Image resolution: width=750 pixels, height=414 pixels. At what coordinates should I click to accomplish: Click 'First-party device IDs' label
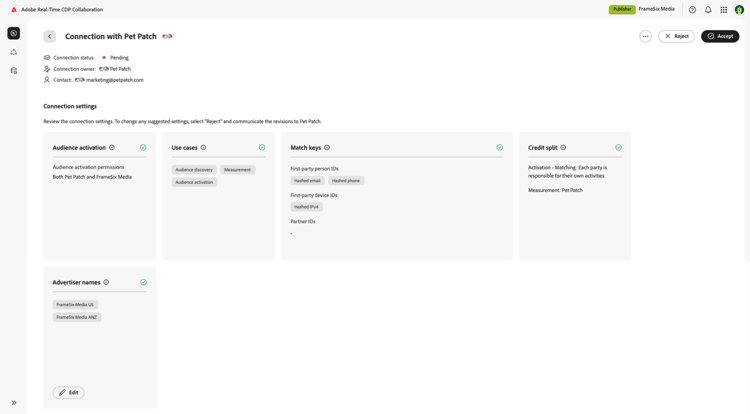pyautogui.click(x=314, y=195)
